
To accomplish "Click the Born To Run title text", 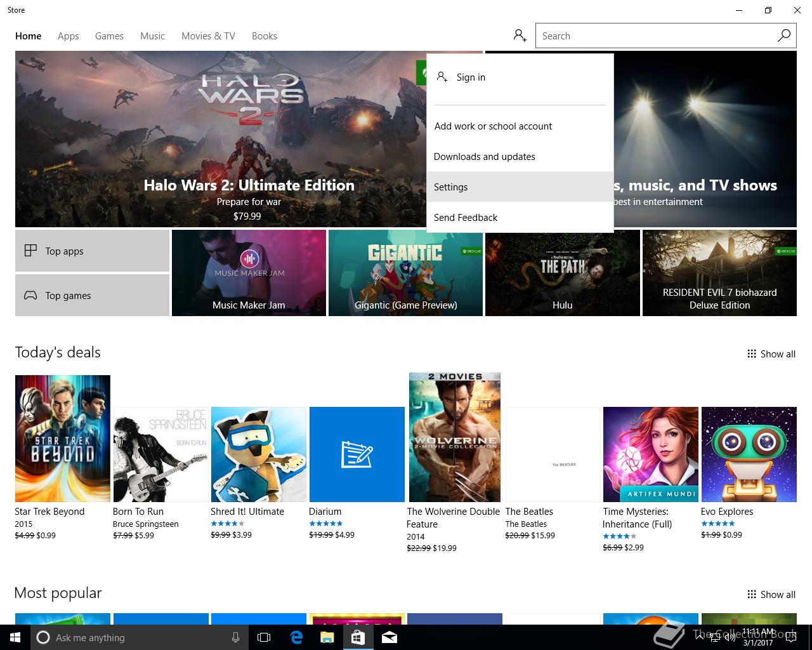I will pos(138,512).
